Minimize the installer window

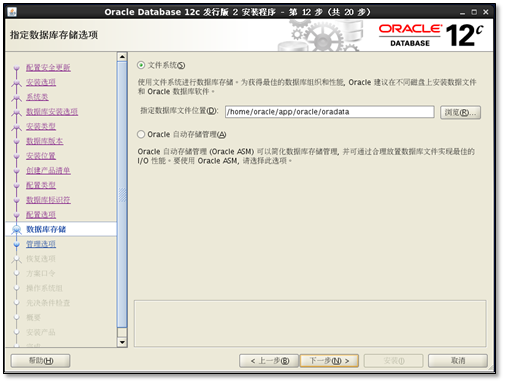point(462,13)
